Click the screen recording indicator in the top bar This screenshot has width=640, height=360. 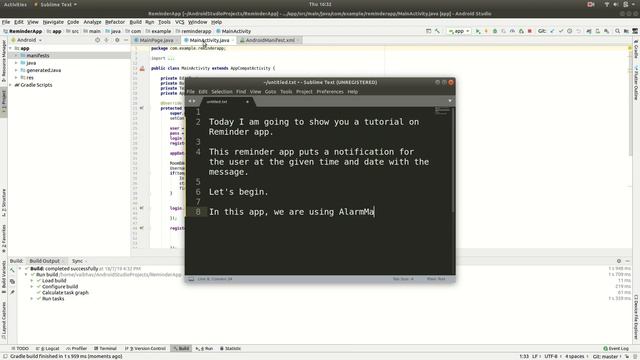pos(591,4)
